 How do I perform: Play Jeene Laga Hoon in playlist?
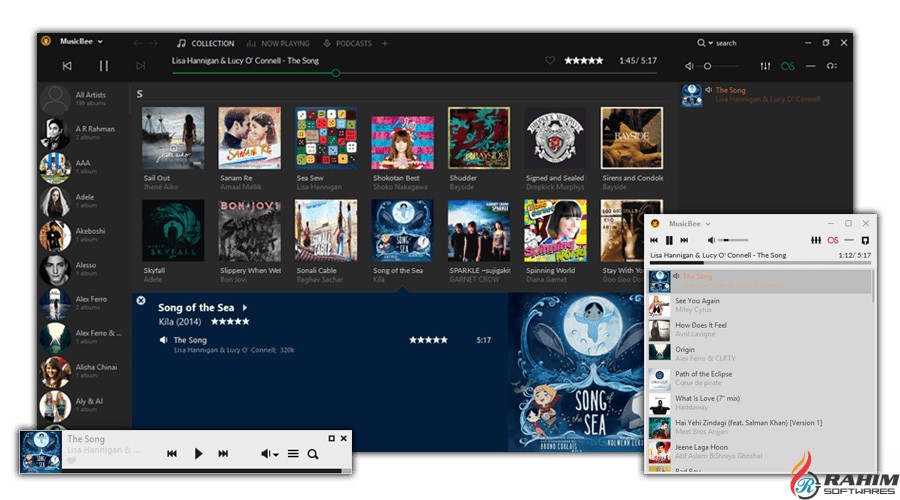[x=759, y=452]
